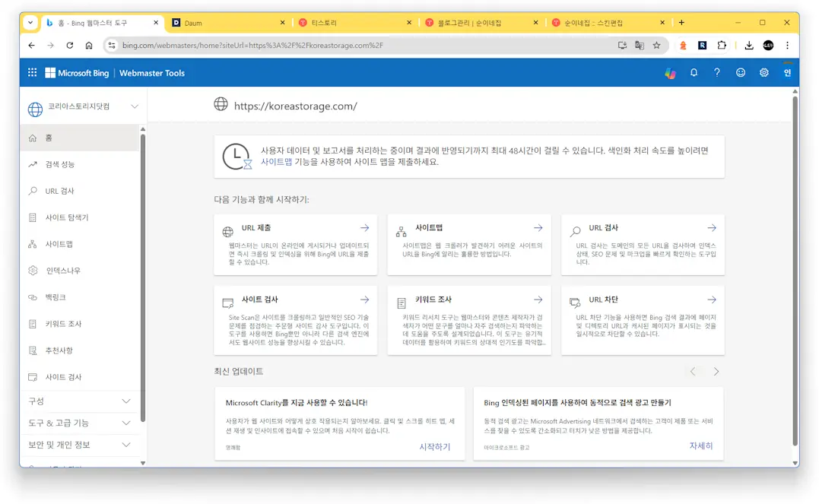Click the next arrow in 최신 업데이트
The width and height of the screenshot is (819, 504).
(716, 372)
